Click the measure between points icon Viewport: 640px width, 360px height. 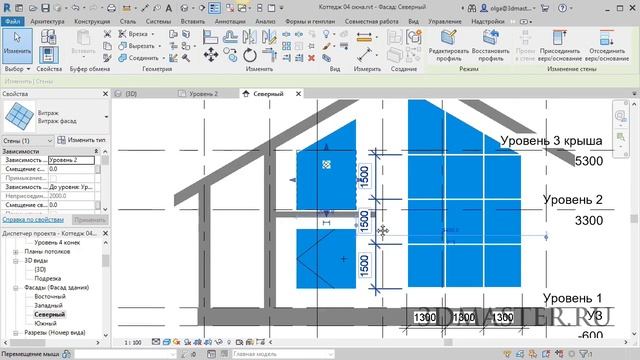click(x=364, y=55)
